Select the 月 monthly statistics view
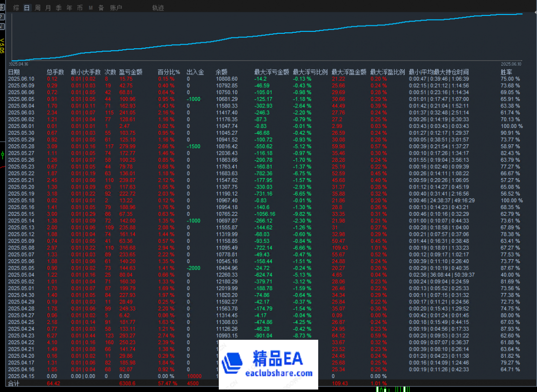 pyautogui.click(x=47, y=7)
